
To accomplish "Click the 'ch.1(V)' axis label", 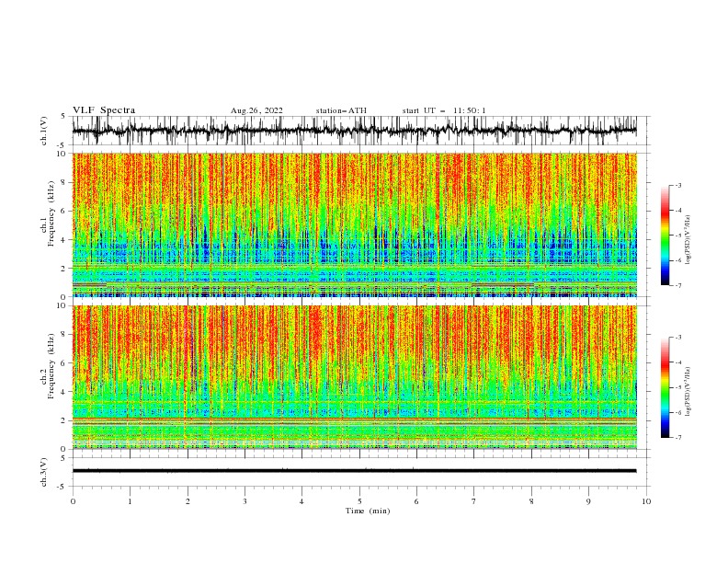I will coord(44,131).
